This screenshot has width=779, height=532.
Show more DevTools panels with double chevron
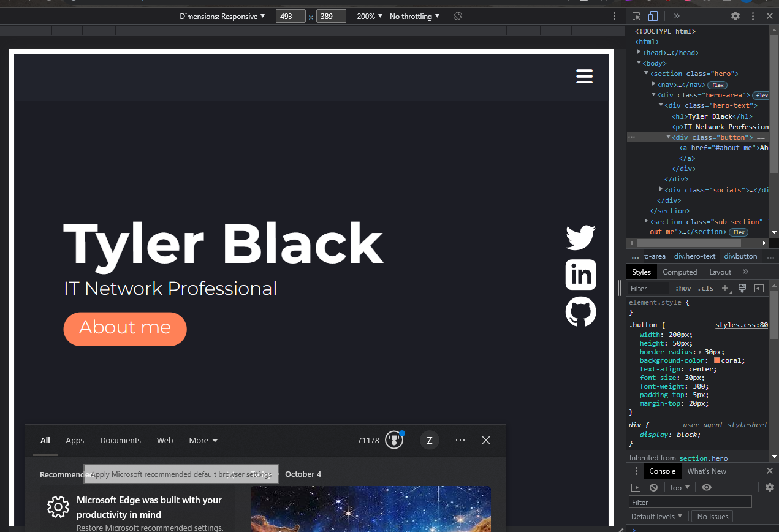(677, 16)
